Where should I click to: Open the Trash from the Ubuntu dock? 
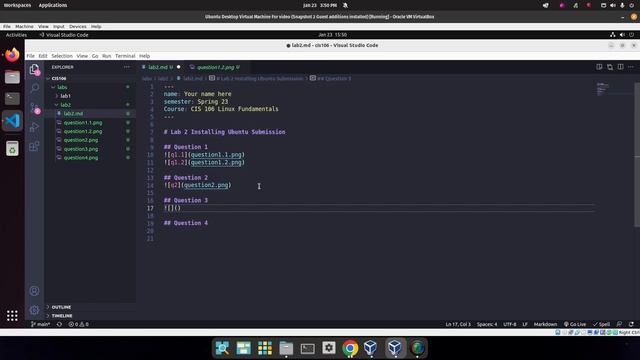(x=12, y=149)
